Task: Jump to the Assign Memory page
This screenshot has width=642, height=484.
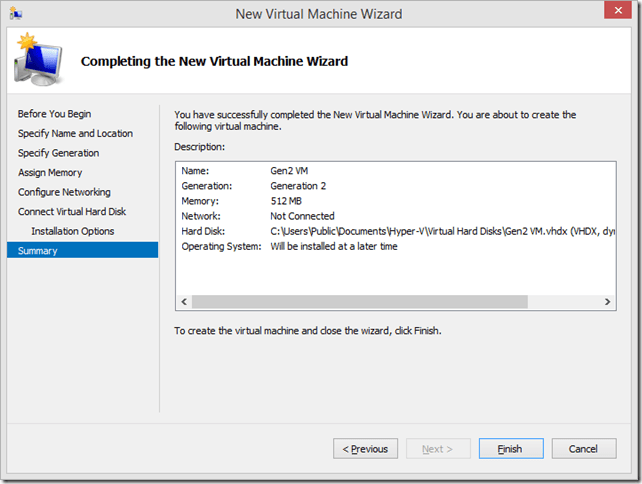Action: pos(52,173)
